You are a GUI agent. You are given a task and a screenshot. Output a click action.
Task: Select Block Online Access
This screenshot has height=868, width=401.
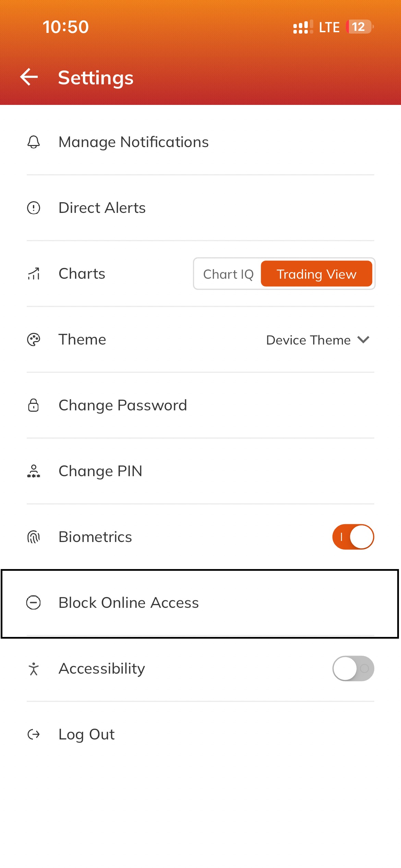pos(200,603)
